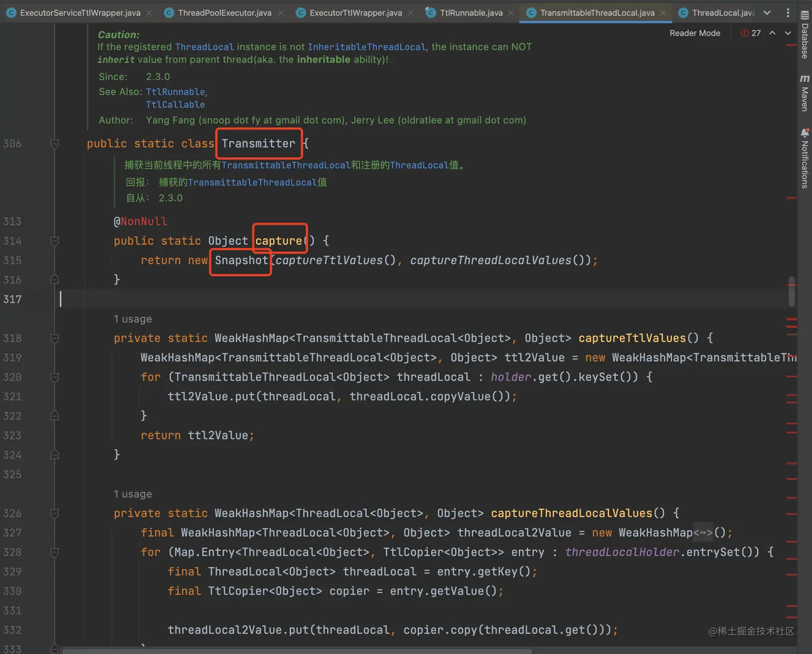Close the ExecutorTtlWrapper.java tab

(x=411, y=12)
